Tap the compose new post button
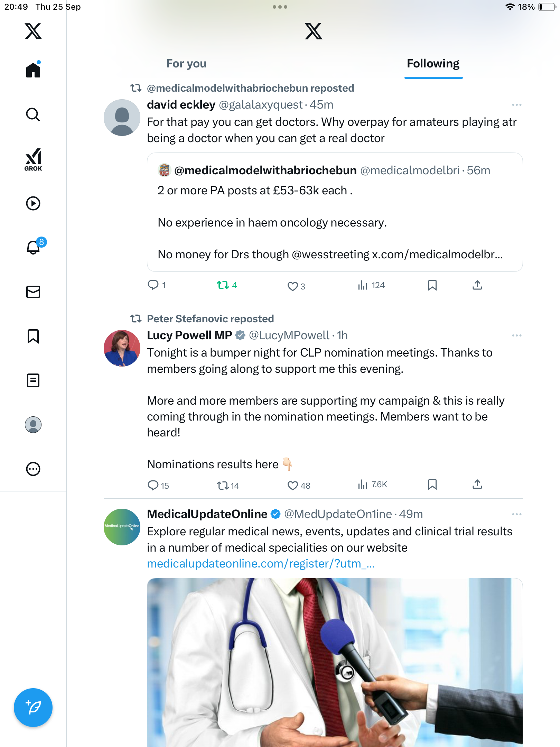 [33, 708]
